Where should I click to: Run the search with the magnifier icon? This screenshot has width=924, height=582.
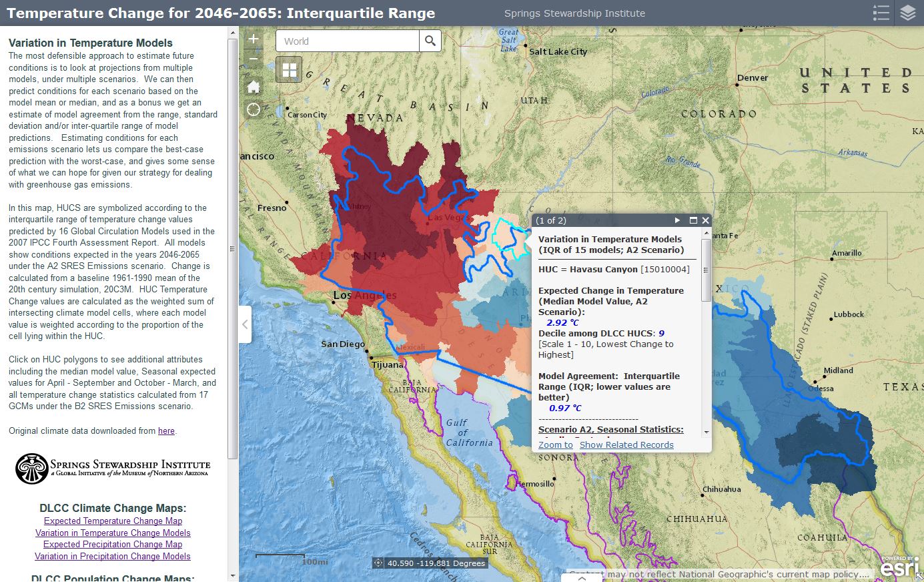430,41
